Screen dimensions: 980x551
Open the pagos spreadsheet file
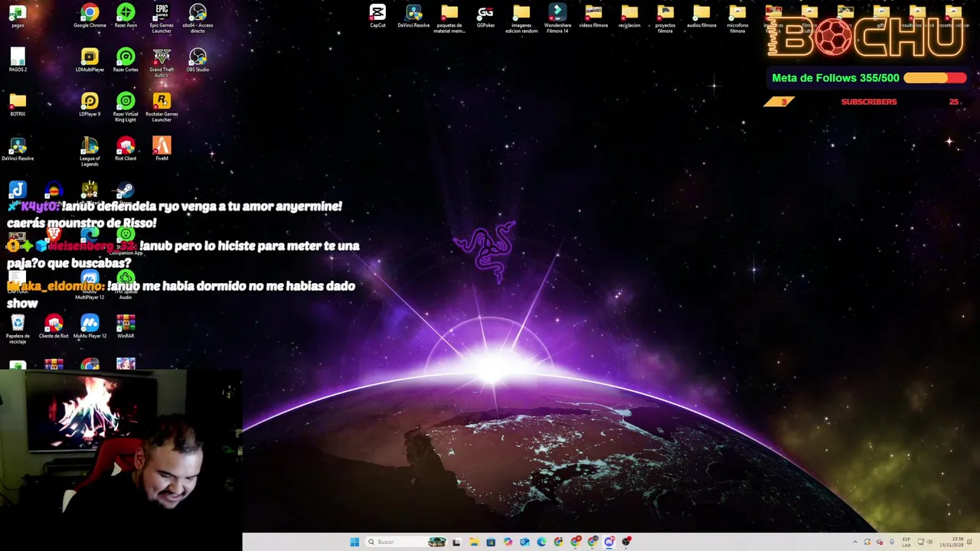[18, 16]
